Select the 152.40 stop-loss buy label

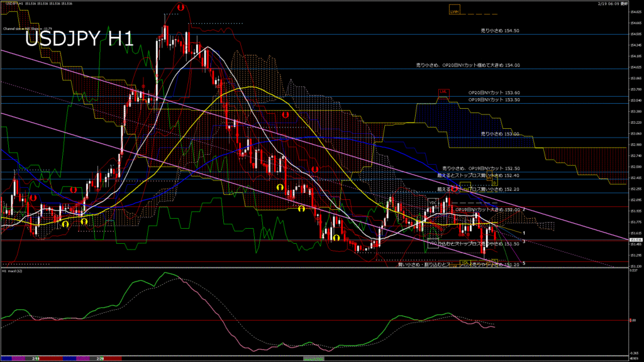point(479,176)
